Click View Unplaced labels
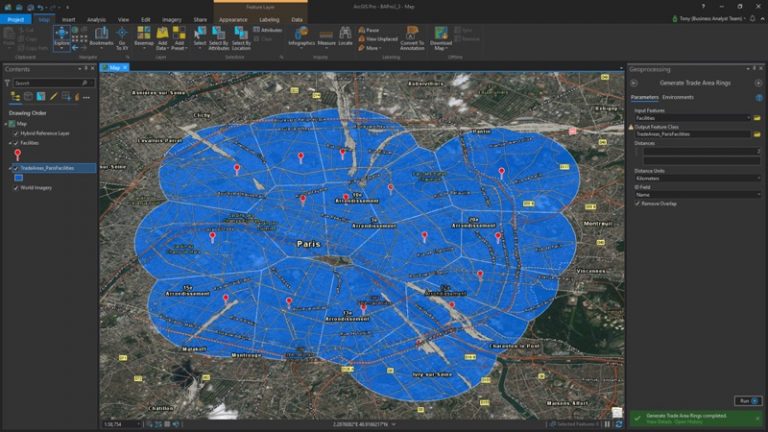This screenshot has height=432, width=768. [378, 39]
